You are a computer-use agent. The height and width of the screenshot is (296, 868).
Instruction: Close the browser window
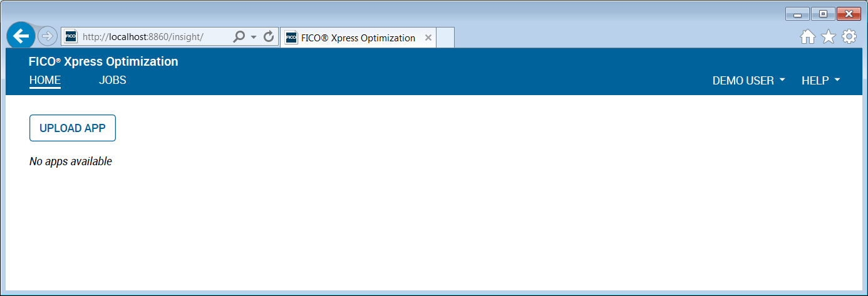click(x=849, y=14)
